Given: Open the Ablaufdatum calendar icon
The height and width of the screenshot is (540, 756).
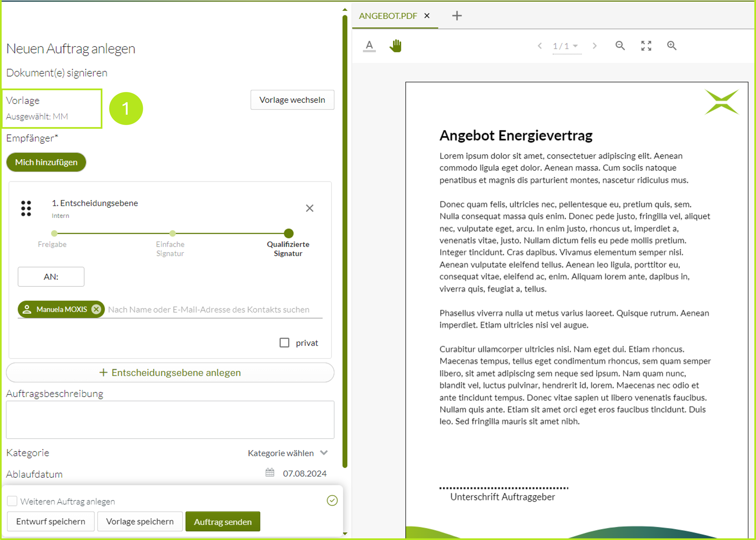Looking at the screenshot, I should (x=270, y=473).
